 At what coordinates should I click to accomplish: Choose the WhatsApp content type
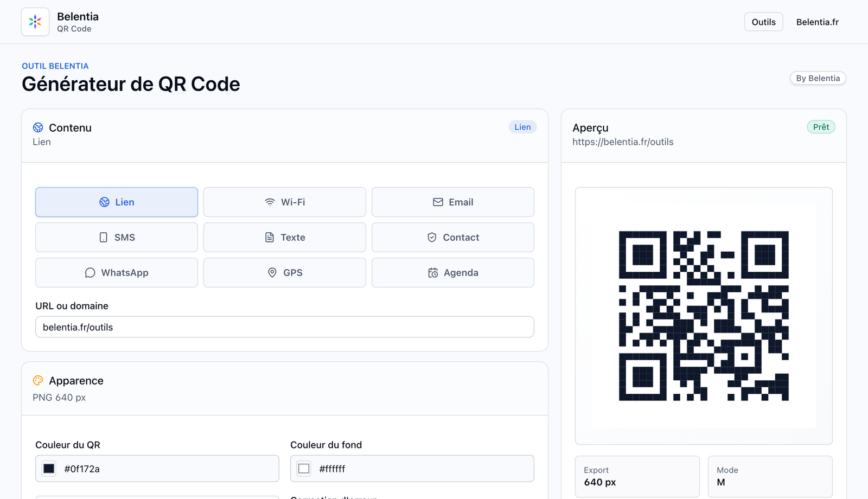coord(117,273)
